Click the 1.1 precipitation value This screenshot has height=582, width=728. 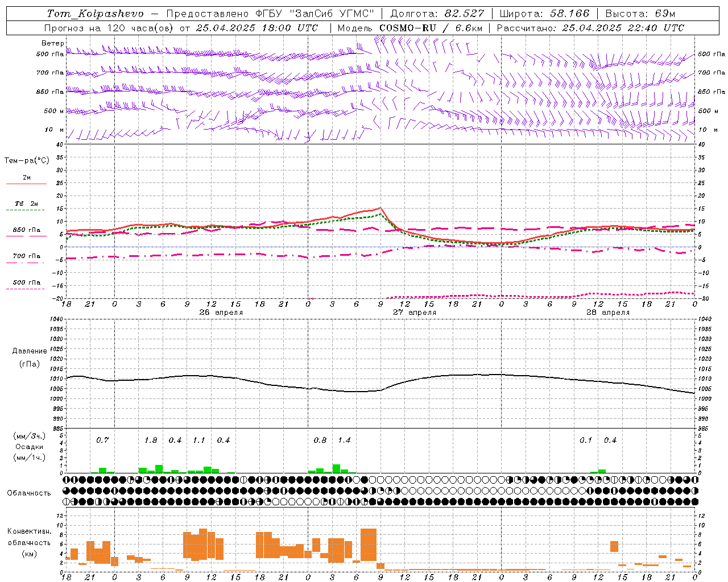point(199,440)
